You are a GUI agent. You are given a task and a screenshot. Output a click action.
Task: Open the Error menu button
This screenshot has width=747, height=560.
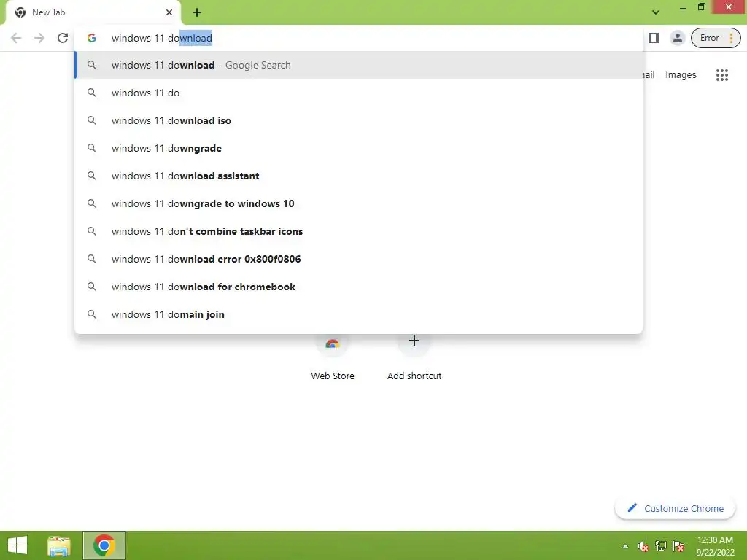(x=716, y=38)
